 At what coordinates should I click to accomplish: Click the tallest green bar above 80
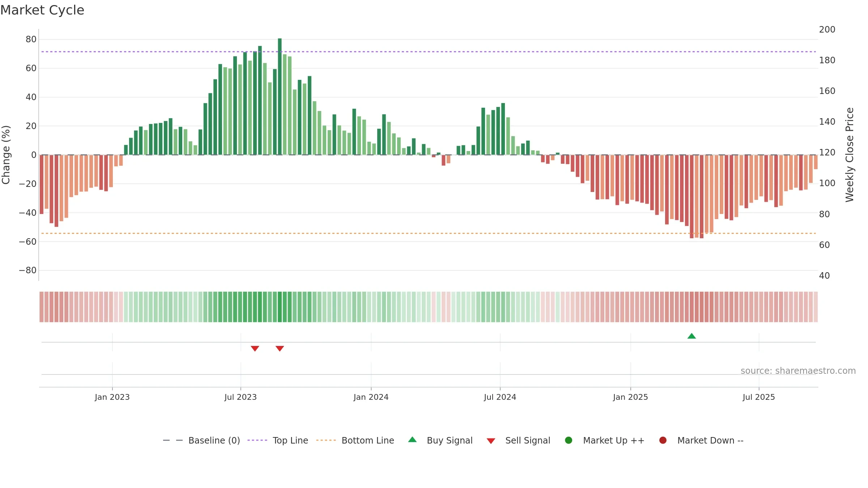point(280,97)
